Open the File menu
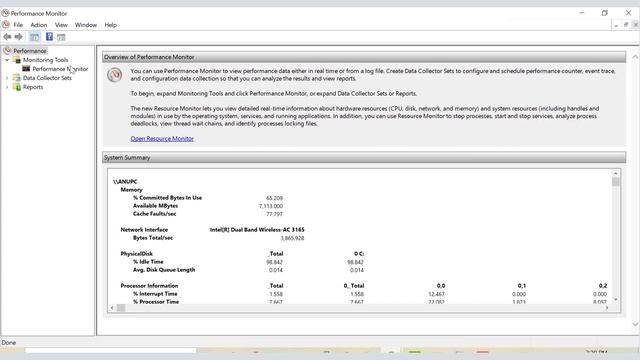 [18, 25]
